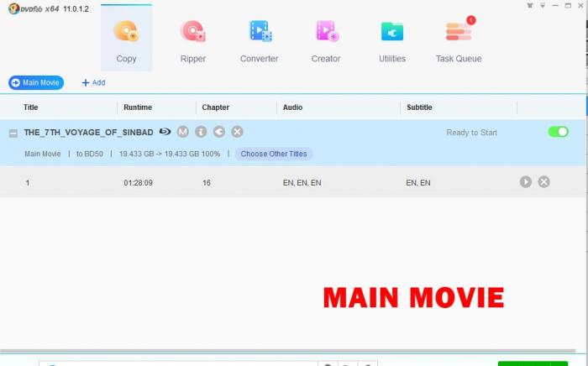Click the Add source button
Viewport: 588px width, 366px height.
coord(93,83)
